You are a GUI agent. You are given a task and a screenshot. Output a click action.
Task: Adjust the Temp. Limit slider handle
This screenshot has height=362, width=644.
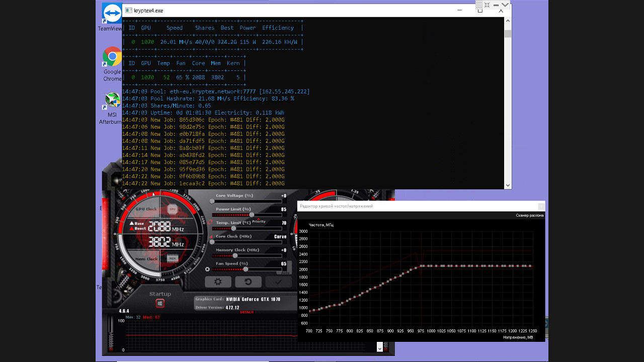(x=233, y=228)
